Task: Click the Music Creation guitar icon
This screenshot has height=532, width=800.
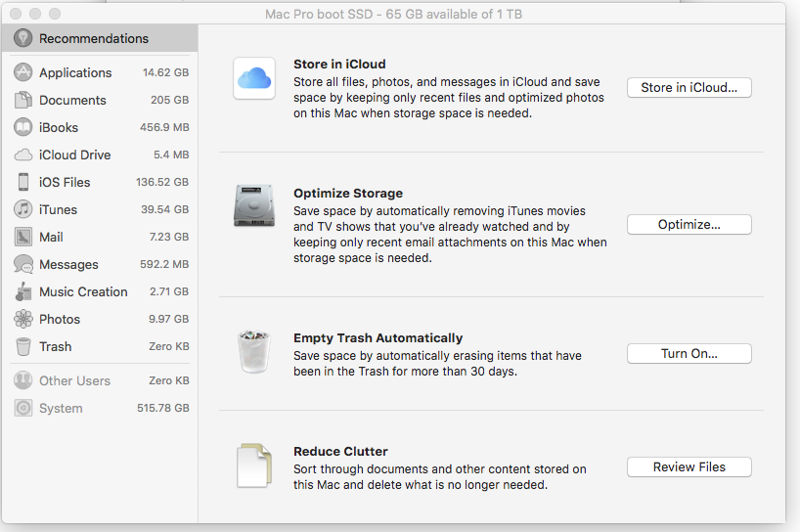Action: pos(22,291)
